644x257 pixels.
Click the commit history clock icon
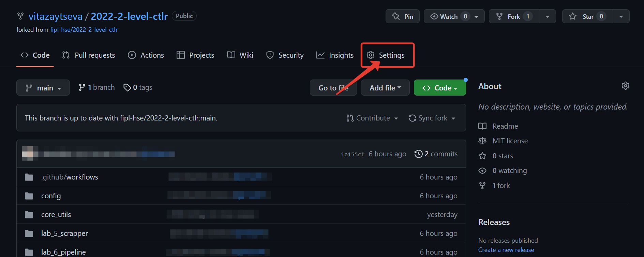pos(418,154)
